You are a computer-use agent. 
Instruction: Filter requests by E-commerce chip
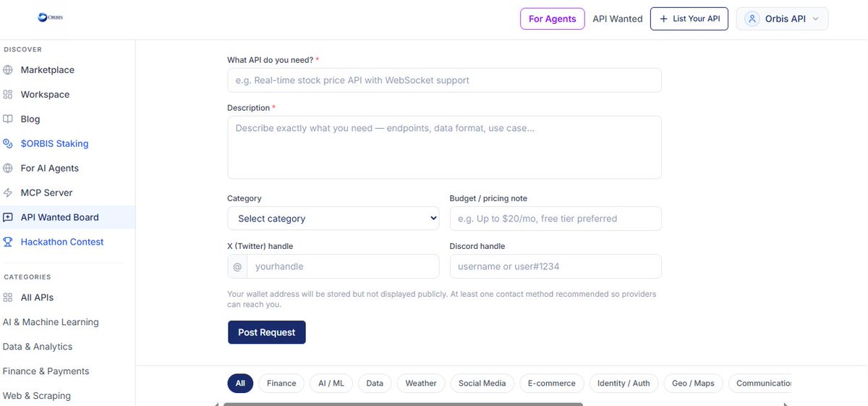point(552,384)
